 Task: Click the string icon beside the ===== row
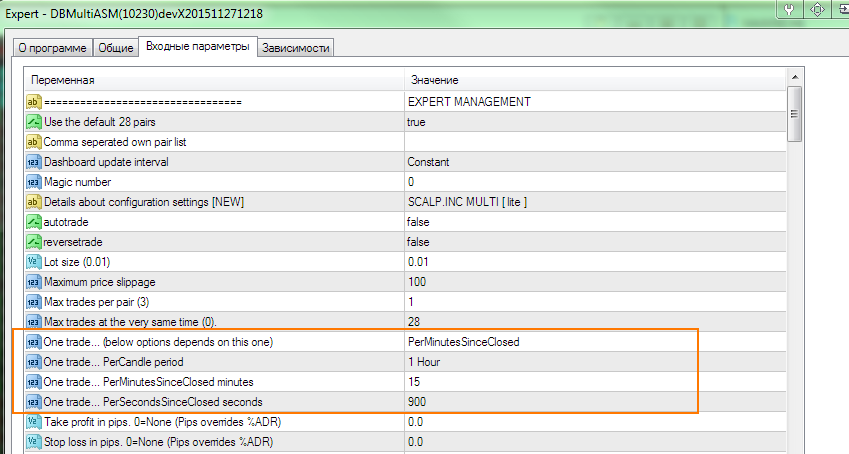click(34, 102)
